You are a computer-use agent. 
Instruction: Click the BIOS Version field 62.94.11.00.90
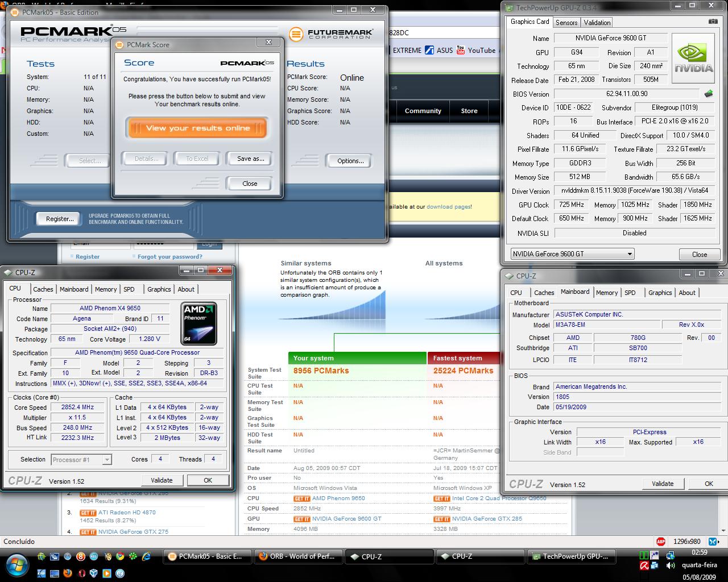[627, 94]
